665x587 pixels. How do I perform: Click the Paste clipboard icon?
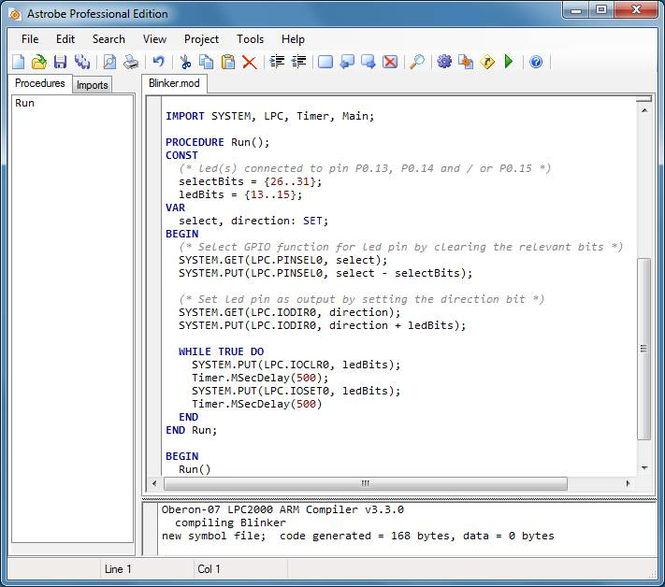click(228, 62)
